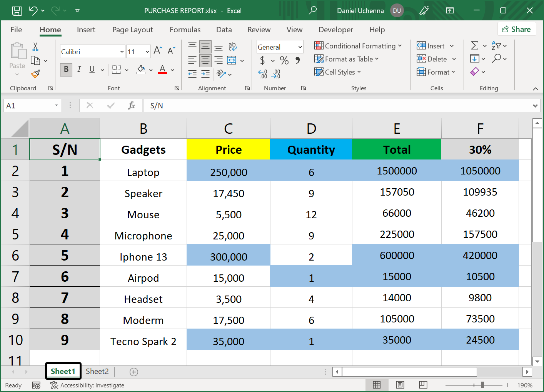
Task: Click the AutoSum icon
Action: [x=475, y=45]
